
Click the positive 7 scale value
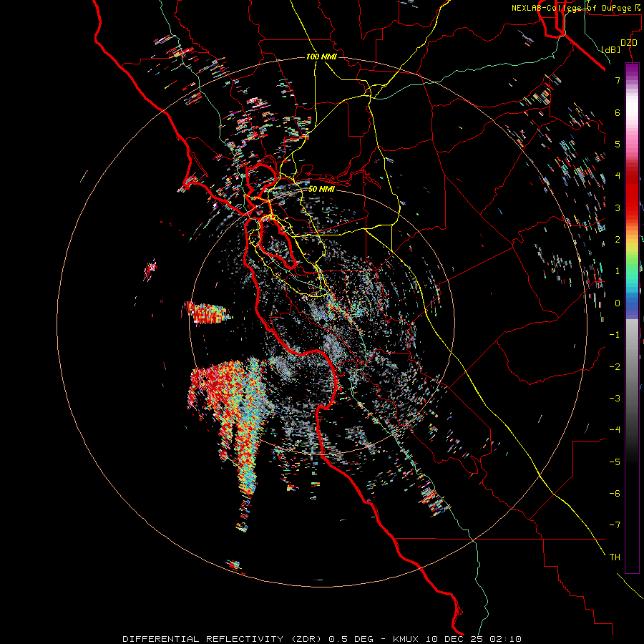pyautogui.click(x=618, y=80)
